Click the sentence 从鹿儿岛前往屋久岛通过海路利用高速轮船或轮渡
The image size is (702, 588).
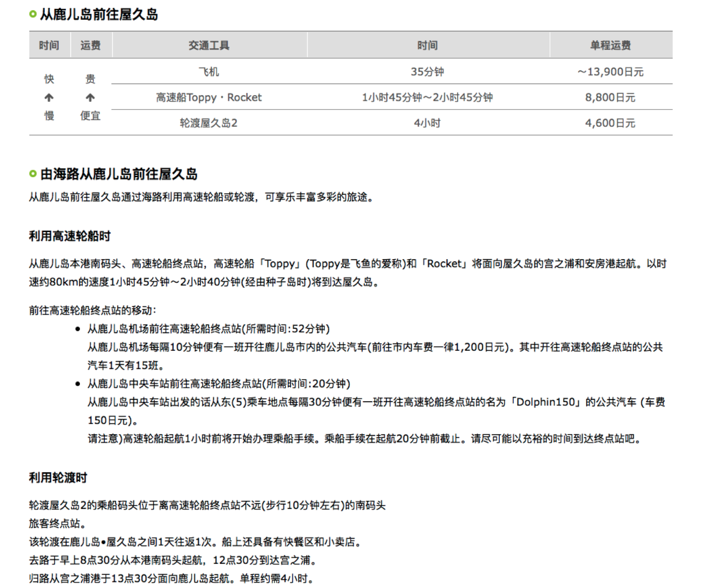[x=202, y=197]
